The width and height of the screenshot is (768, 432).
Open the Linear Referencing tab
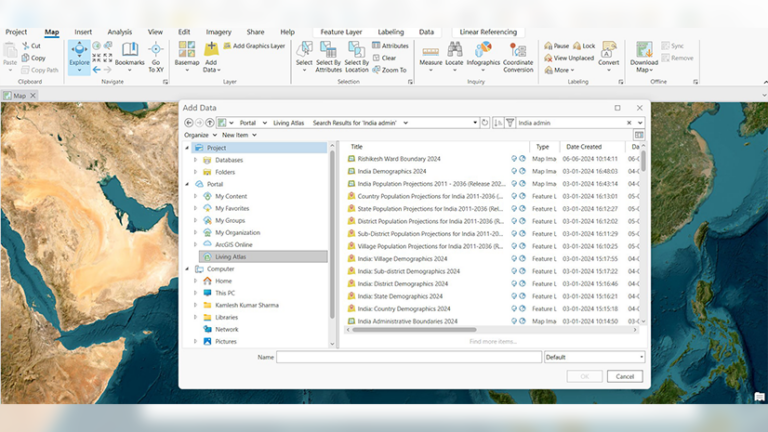(488, 32)
